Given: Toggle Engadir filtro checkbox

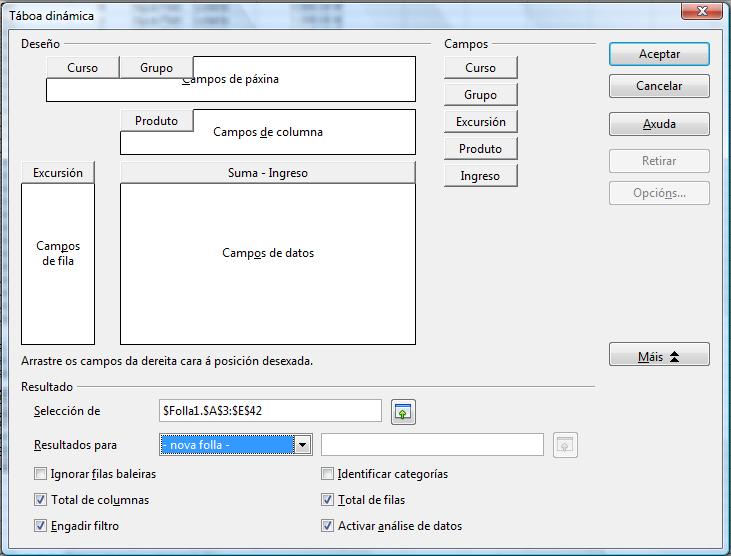Looking at the screenshot, I should click(41, 526).
